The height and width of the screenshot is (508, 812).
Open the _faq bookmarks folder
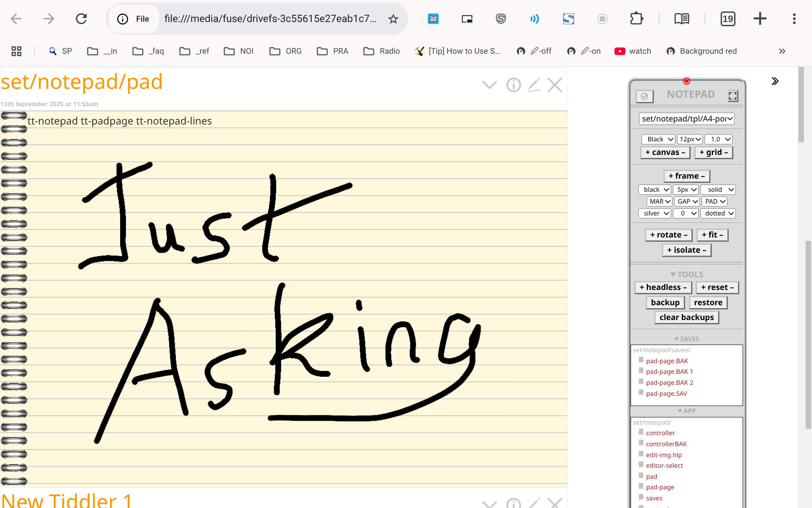coord(148,51)
